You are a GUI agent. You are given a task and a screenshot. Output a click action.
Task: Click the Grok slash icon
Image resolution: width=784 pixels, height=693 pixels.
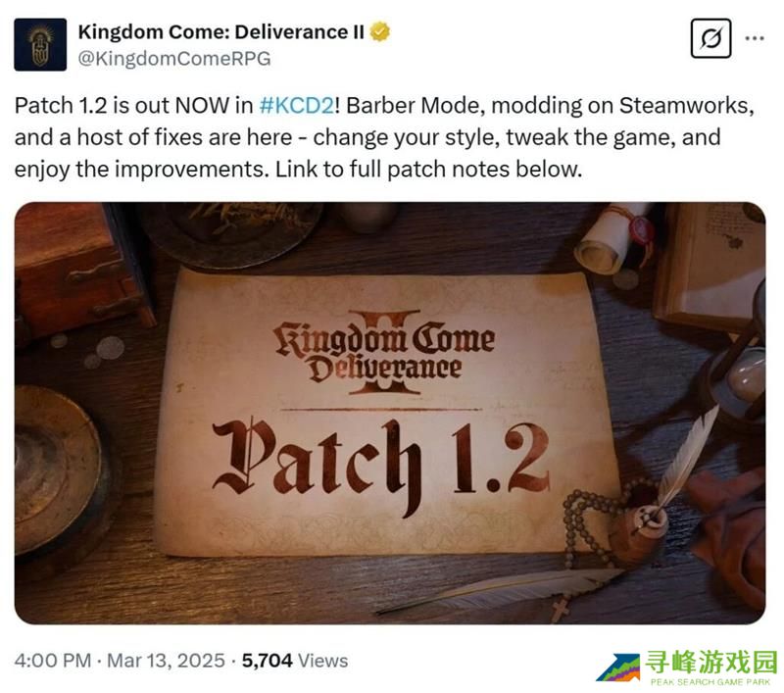click(x=711, y=38)
